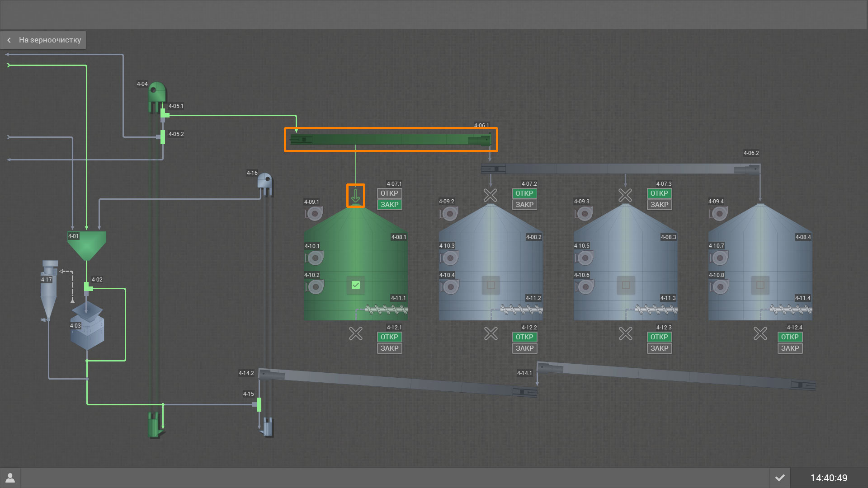Click closed gate X icon under 4-07.2

tap(491, 195)
